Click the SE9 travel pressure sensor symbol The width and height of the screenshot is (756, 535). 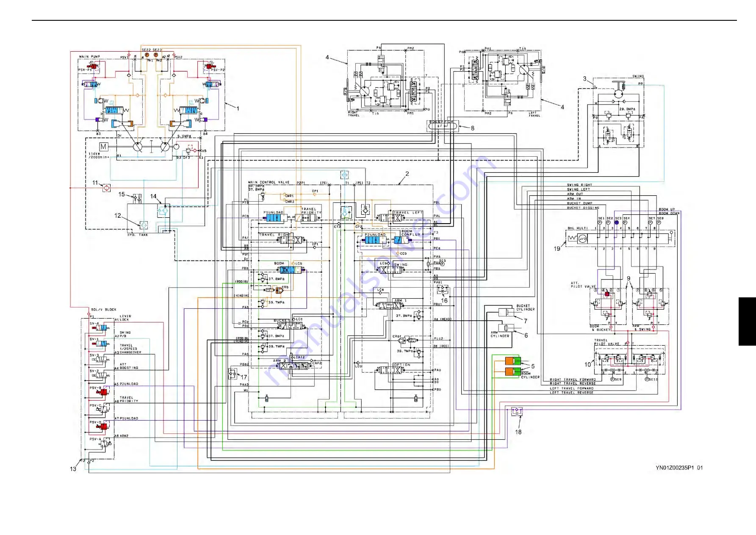pos(612,379)
